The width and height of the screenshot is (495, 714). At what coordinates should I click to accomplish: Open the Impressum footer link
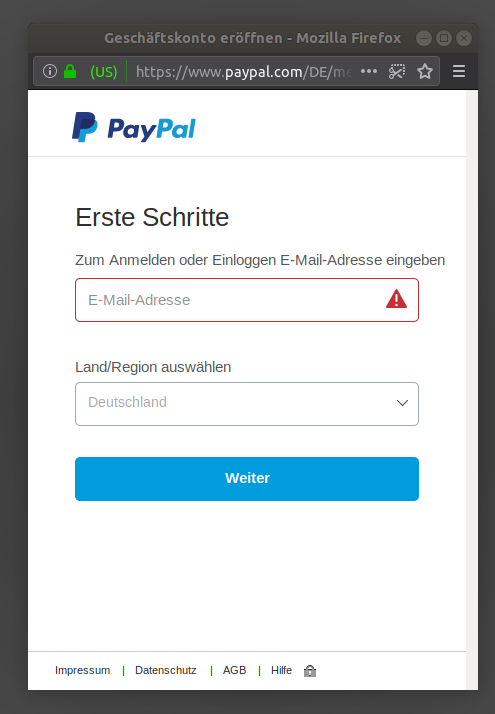(82, 670)
